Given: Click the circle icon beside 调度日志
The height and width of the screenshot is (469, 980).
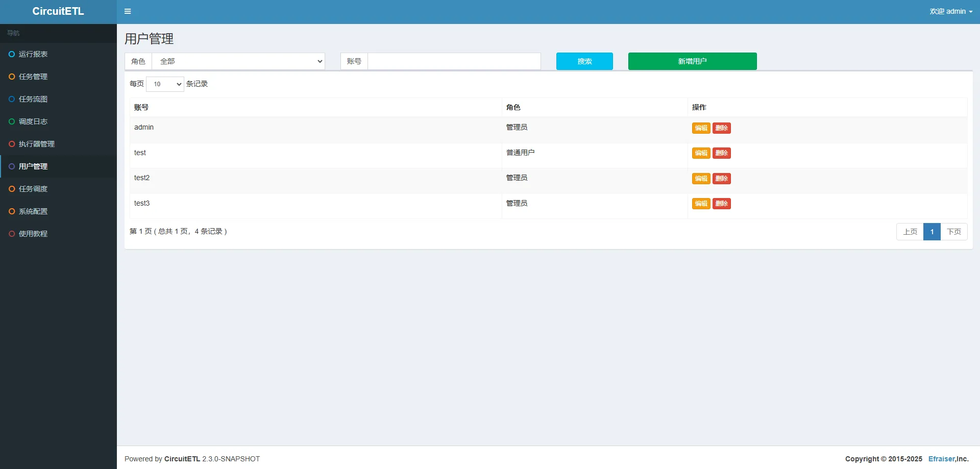Looking at the screenshot, I should click(x=12, y=121).
